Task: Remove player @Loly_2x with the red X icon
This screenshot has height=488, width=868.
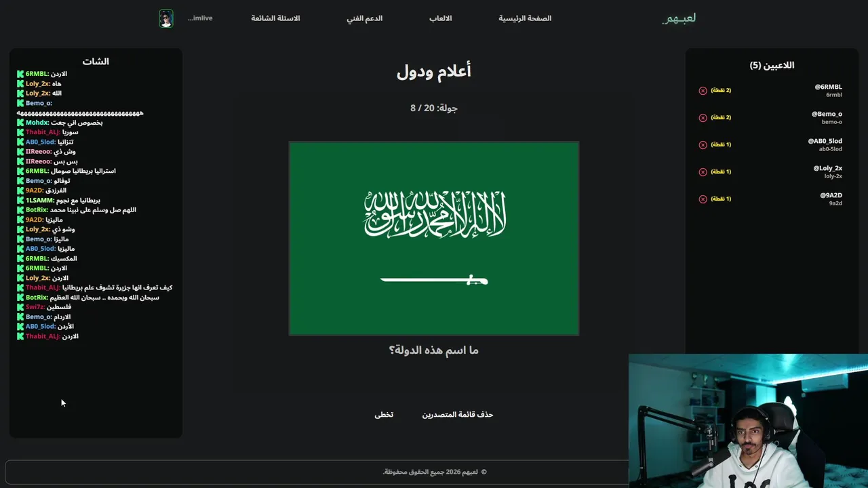Action: click(703, 171)
